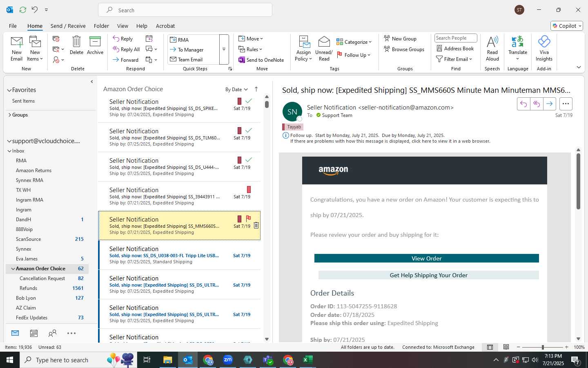The height and width of the screenshot is (368, 588).
Task: Open the Address Book
Action: tap(455, 48)
